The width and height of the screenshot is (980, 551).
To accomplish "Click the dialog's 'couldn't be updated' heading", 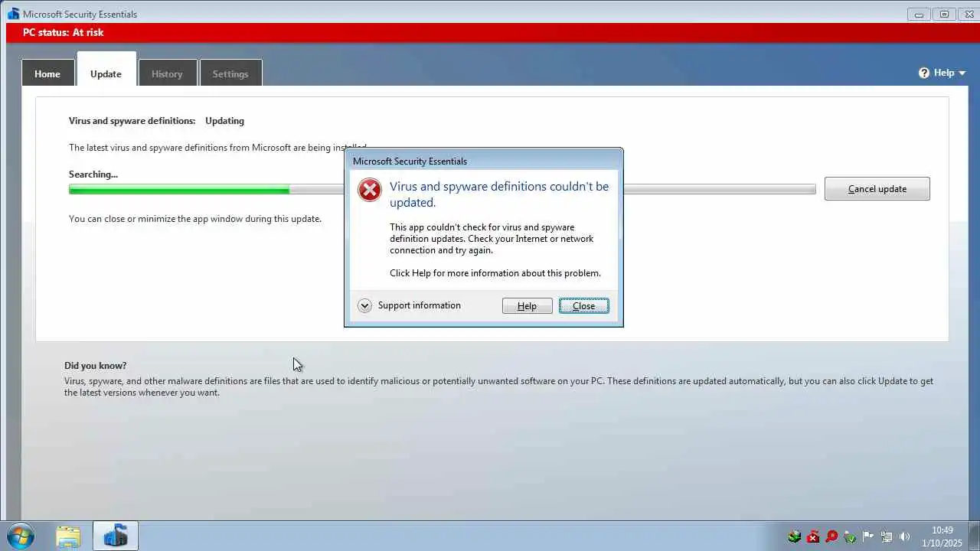I will (x=499, y=194).
